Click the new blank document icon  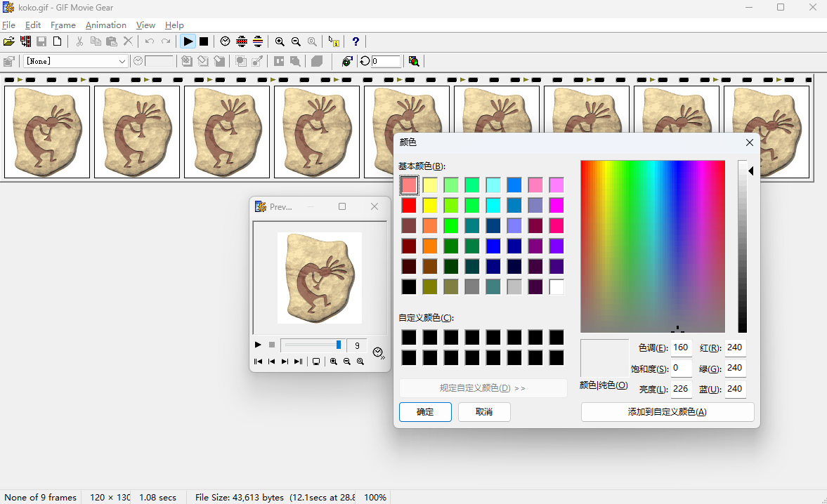click(x=58, y=41)
